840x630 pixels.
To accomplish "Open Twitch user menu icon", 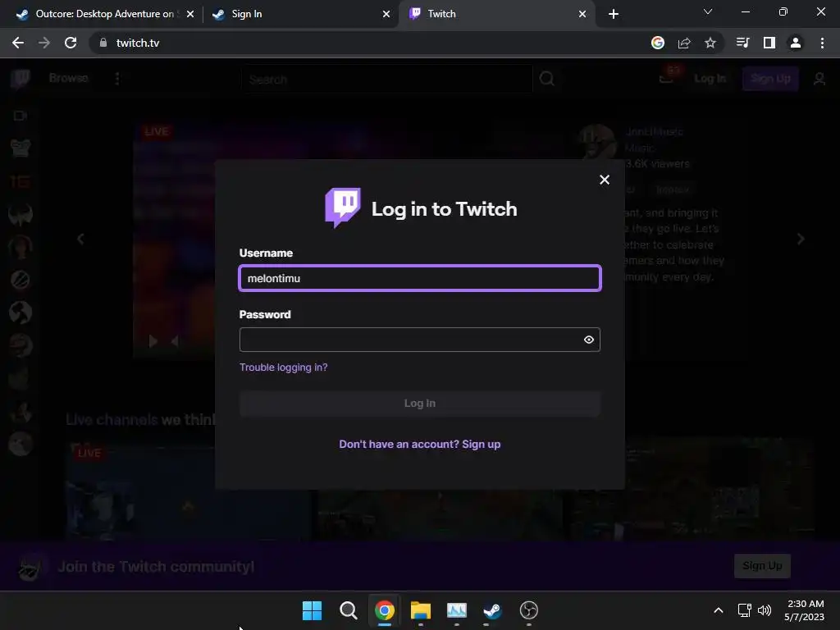I will click(x=819, y=79).
